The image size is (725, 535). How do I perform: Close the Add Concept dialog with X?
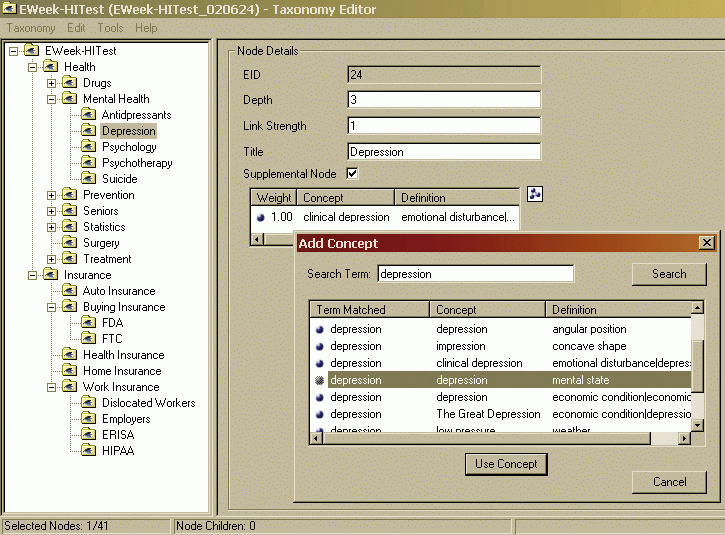tap(707, 243)
